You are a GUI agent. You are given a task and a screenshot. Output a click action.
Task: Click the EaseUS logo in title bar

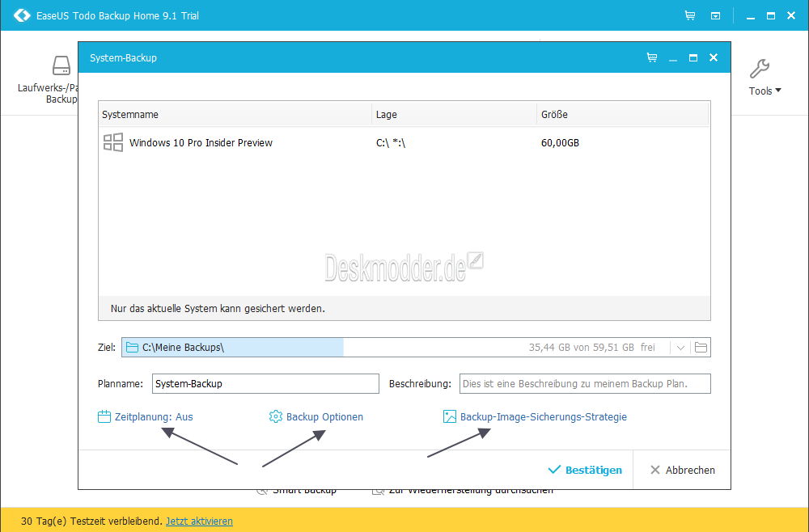22,15
